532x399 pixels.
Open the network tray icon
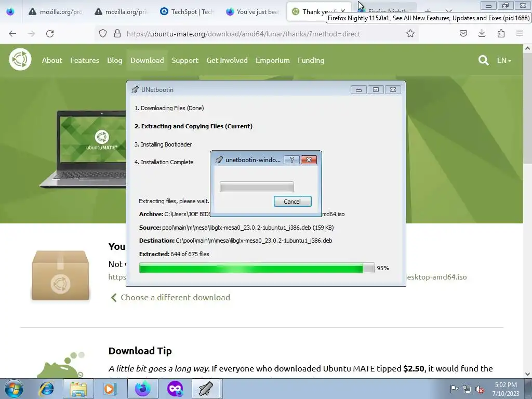point(467,389)
